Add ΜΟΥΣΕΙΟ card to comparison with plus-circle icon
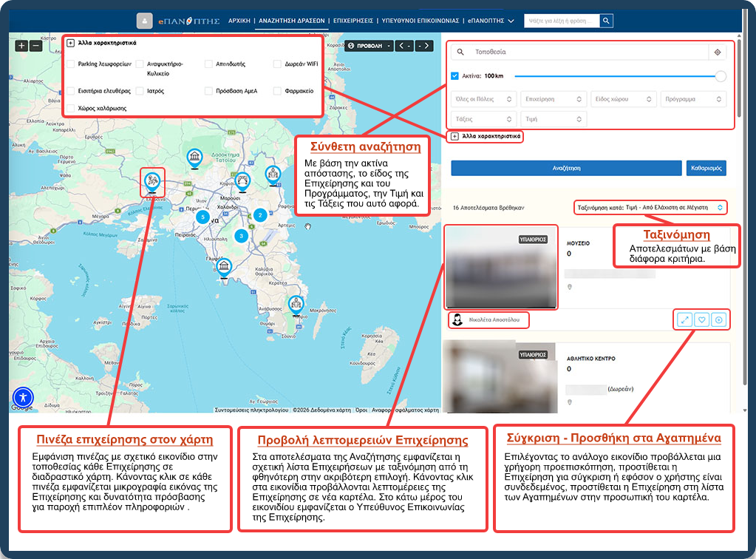Viewport: 756px width, 559px height. coord(719,319)
